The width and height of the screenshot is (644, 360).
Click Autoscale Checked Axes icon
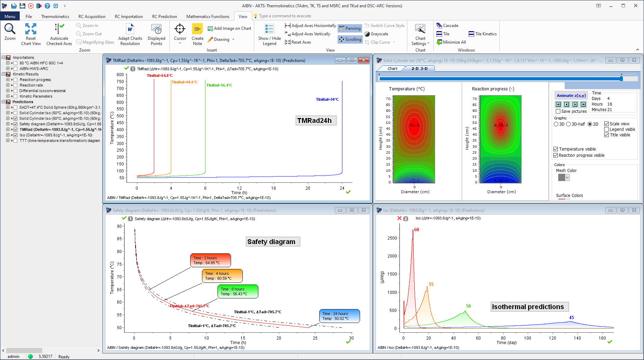click(59, 29)
